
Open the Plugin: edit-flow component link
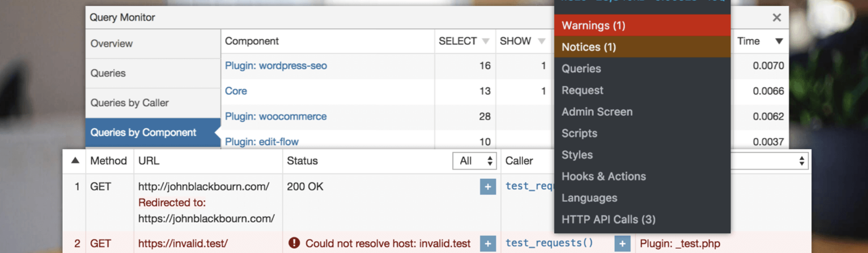[262, 141]
